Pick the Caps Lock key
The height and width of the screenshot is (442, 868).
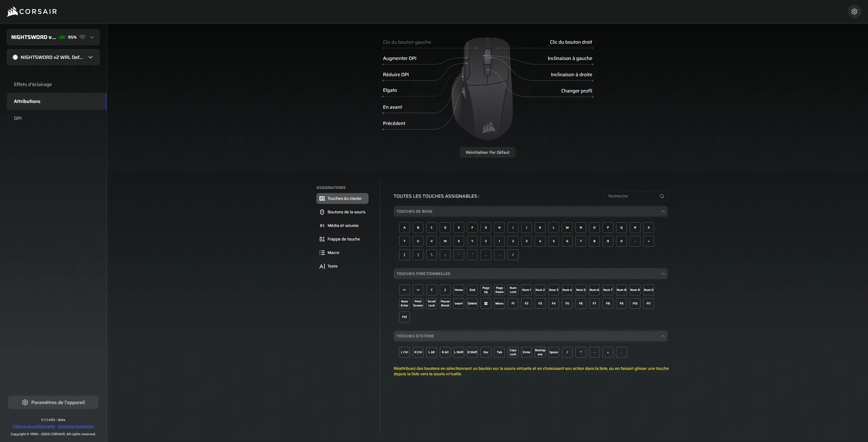[513, 352]
